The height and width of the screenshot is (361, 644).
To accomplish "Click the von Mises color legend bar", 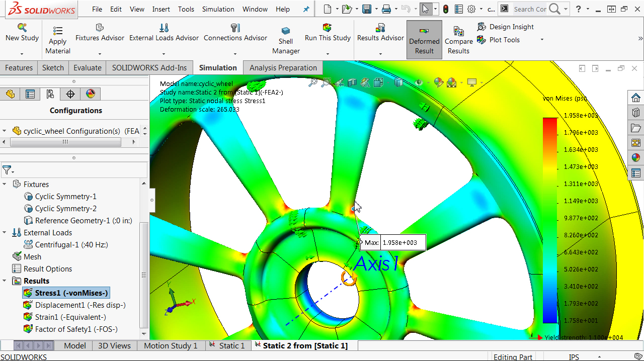I will [550, 220].
